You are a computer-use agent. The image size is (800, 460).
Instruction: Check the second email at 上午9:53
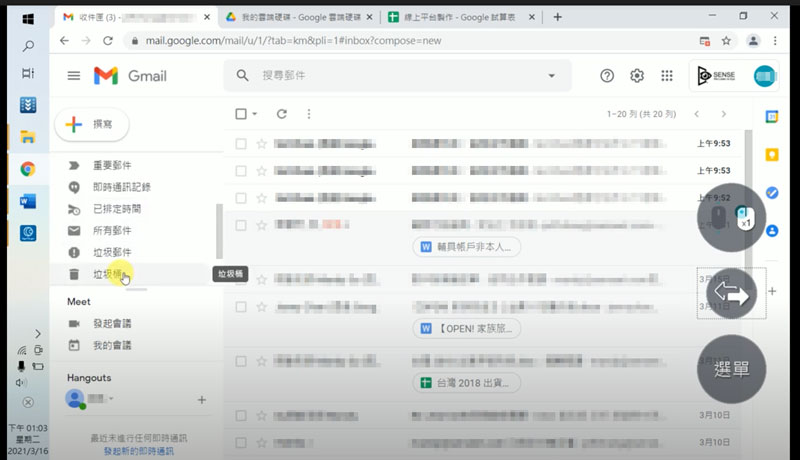tap(241, 171)
